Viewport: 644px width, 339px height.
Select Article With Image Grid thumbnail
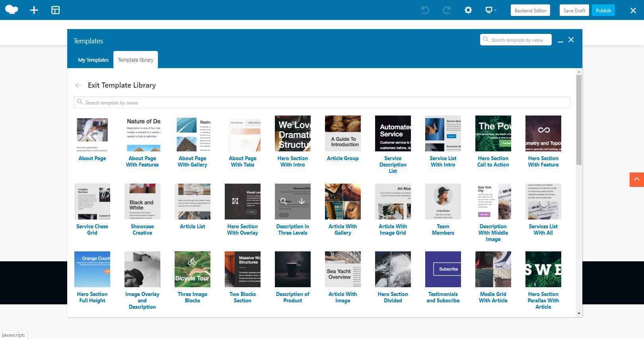pos(393,202)
